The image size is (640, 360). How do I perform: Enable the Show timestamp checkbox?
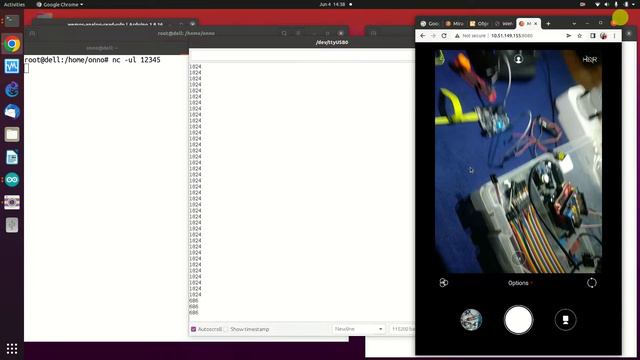click(x=226, y=329)
